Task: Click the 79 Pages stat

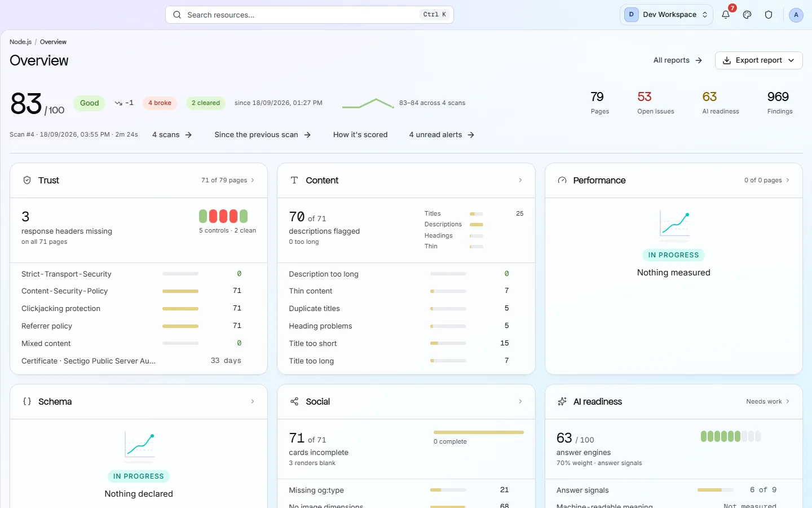Action: click(x=599, y=102)
